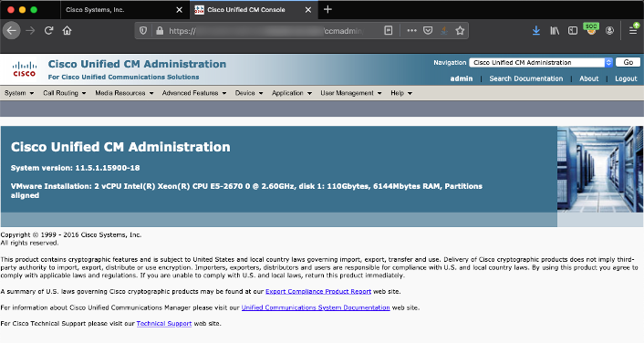644x343 pixels.
Task: Expand the Media Resources menu
Action: pyautogui.click(x=124, y=93)
